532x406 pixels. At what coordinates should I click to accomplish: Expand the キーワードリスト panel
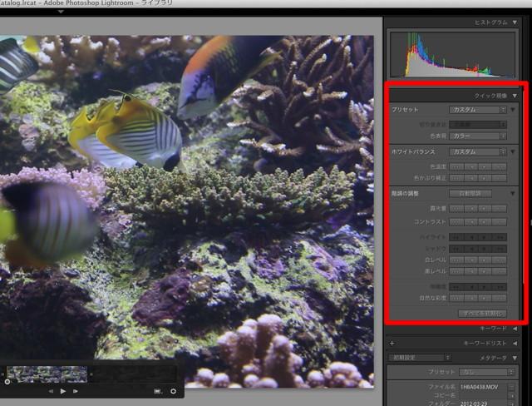click(x=515, y=343)
